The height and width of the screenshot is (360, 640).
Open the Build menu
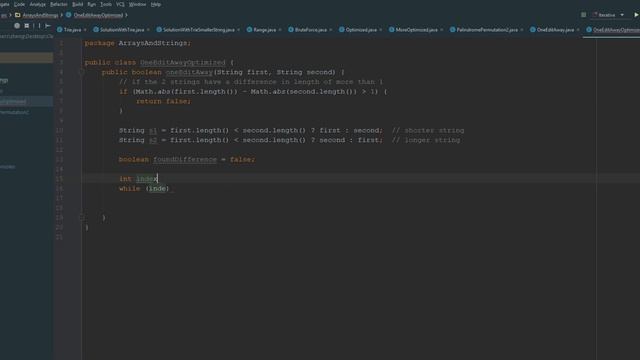coord(78,4)
